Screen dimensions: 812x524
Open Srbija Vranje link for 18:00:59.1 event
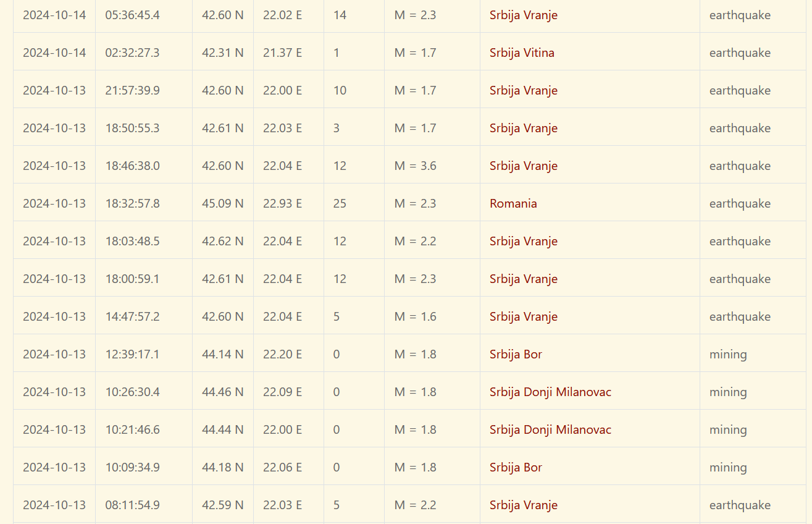[523, 279]
